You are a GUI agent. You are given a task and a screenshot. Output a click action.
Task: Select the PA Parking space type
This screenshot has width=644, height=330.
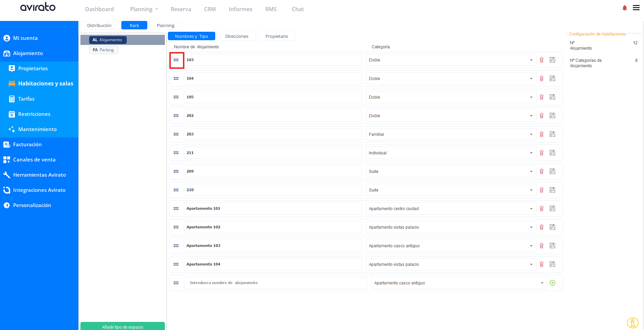point(104,50)
